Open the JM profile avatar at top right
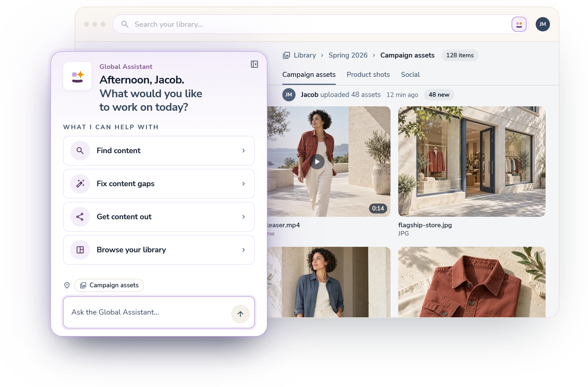The height and width of the screenshot is (387, 588). (543, 24)
